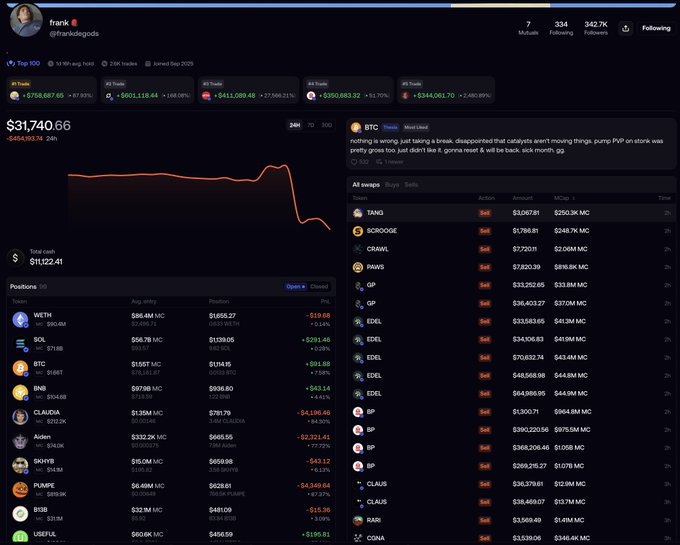Click the CLAUS $36,379.61 swap row
Image resolution: width=680 pixels, height=545 pixels.
pos(511,484)
